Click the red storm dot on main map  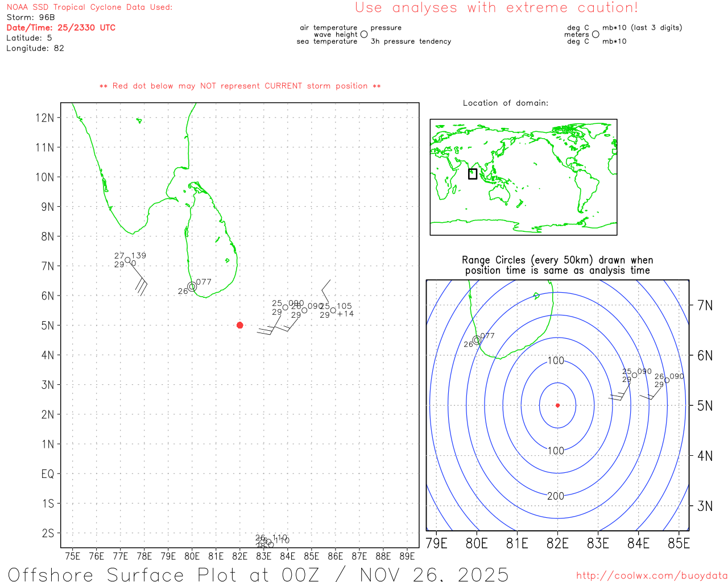tap(240, 325)
